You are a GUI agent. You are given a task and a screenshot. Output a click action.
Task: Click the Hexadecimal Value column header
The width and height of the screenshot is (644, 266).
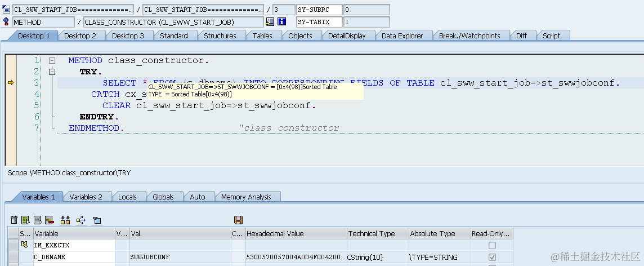pos(296,233)
